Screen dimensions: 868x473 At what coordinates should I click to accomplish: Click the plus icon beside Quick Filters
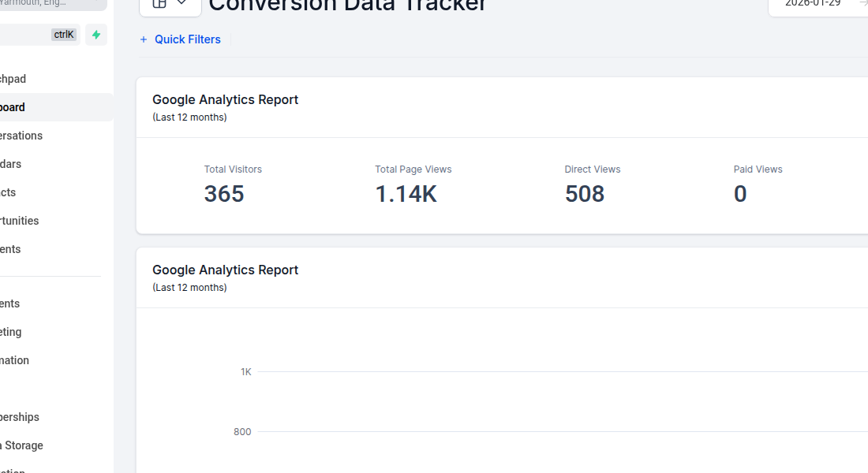[x=143, y=39]
